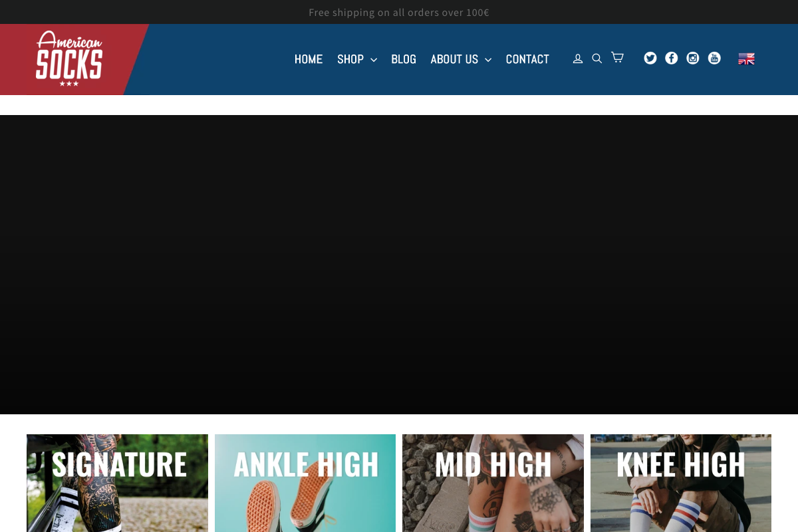Expand the ABOUT US dropdown menu
Image resolution: width=798 pixels, height=532 pixels.
pos(461,59)
